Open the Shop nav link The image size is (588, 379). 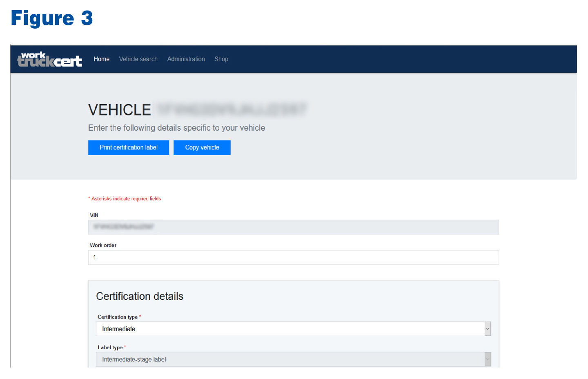pos(221,59)
